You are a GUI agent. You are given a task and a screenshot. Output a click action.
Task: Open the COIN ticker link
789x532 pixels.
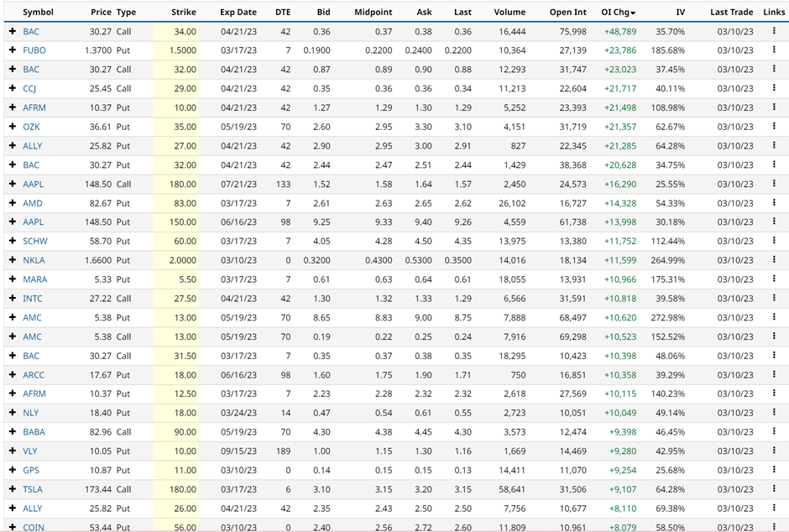pos(34,527)
